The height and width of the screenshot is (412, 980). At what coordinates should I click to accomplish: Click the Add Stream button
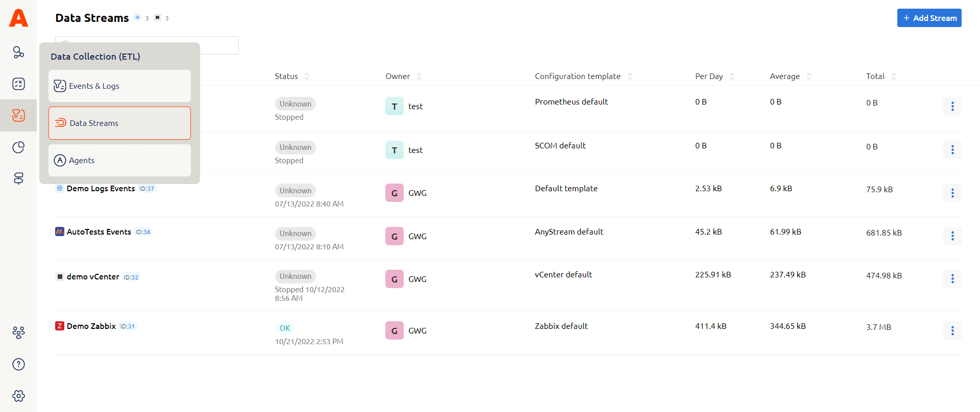(929, 18)
